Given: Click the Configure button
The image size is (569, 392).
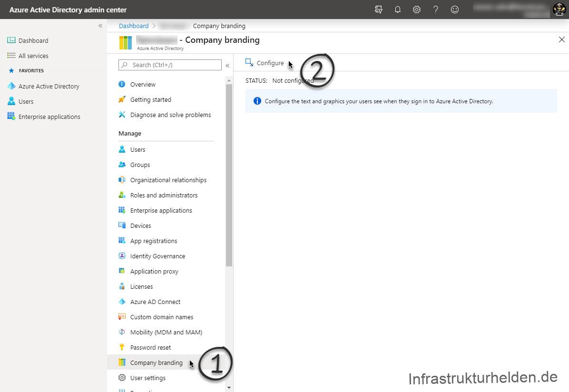Looking at the screenshot, I should 265,63.
